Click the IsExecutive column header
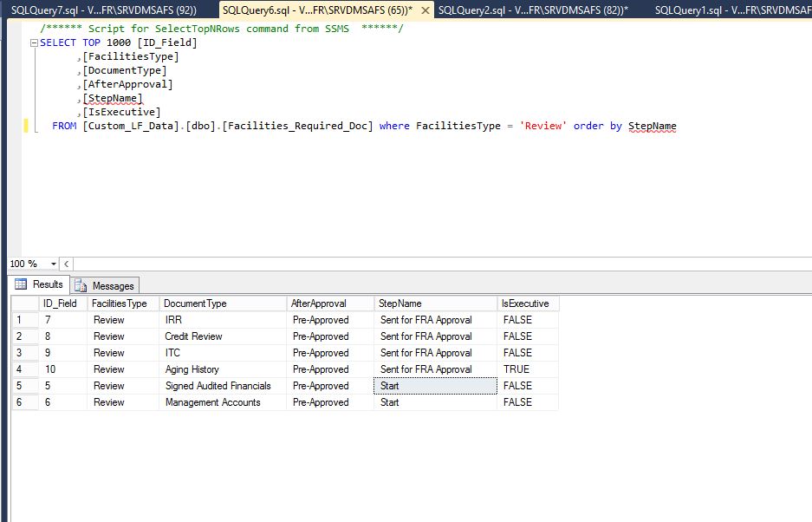The height and width of the screenshot is (522, 812). tap(525, 303)
